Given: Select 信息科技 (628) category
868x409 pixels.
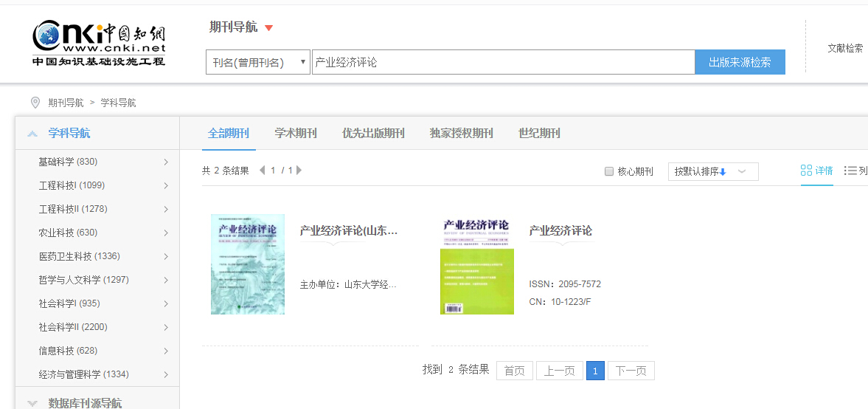Looking at the screenshot, I should (x=68, y=351).
